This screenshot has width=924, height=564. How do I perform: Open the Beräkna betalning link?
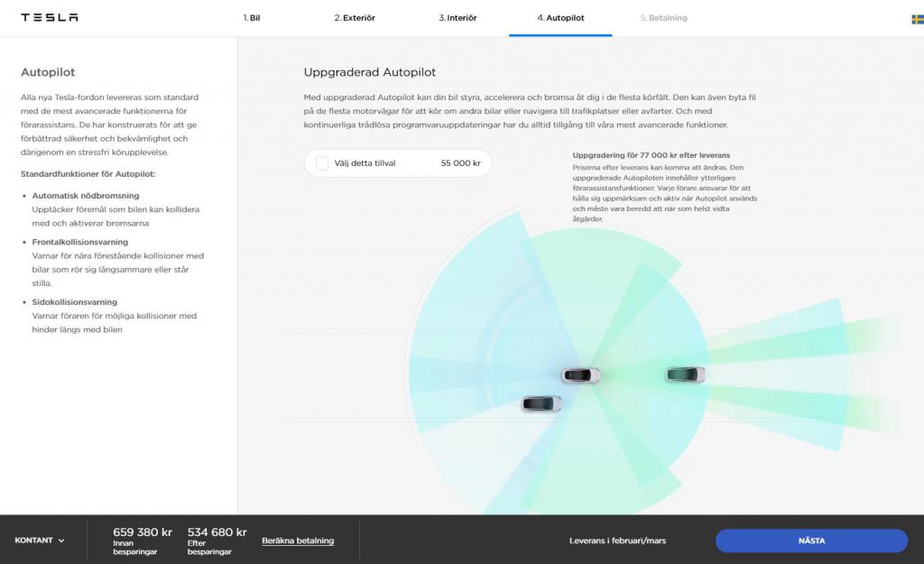pyautogui.click(x=298, y=541)
